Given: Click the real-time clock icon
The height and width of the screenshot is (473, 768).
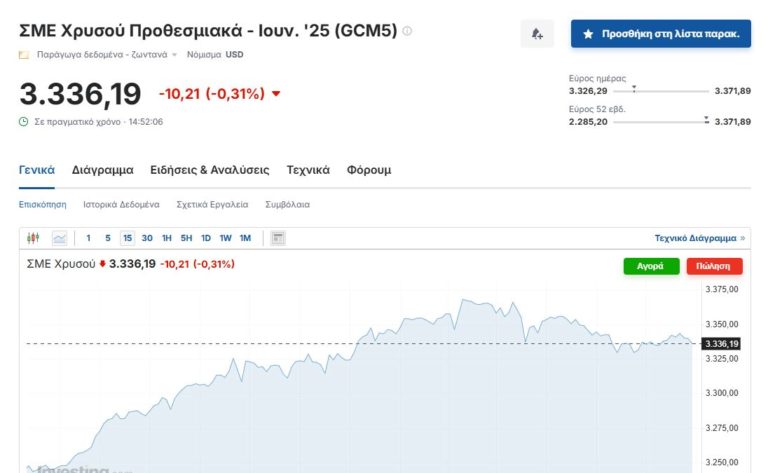Looking at the screenshot, I should pos(24,122).
